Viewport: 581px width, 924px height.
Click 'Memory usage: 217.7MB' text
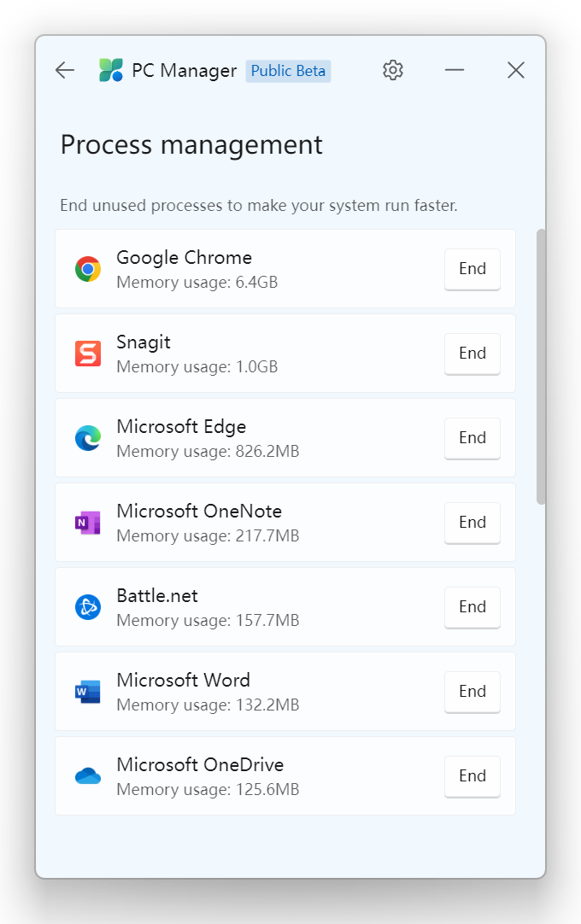208,535
